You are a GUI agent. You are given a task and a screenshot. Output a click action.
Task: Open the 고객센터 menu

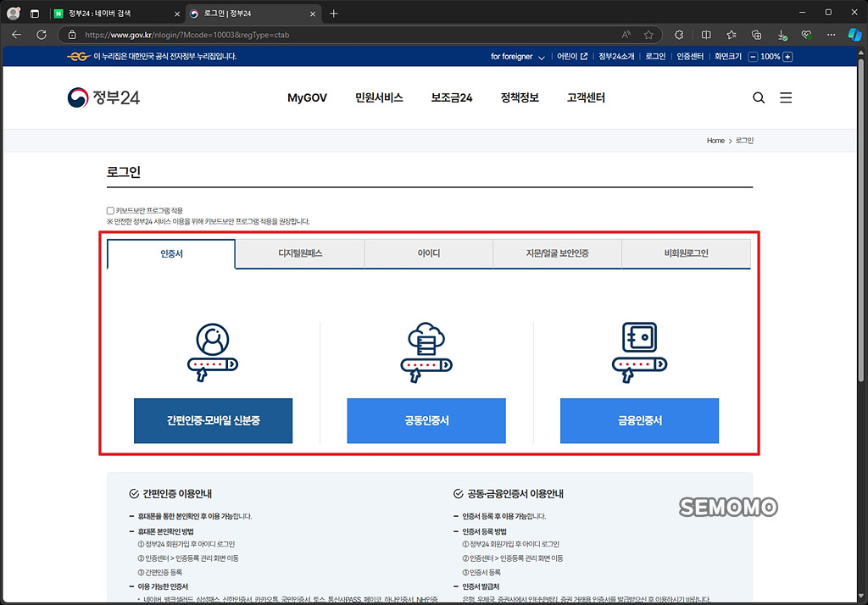coord(587,98)
